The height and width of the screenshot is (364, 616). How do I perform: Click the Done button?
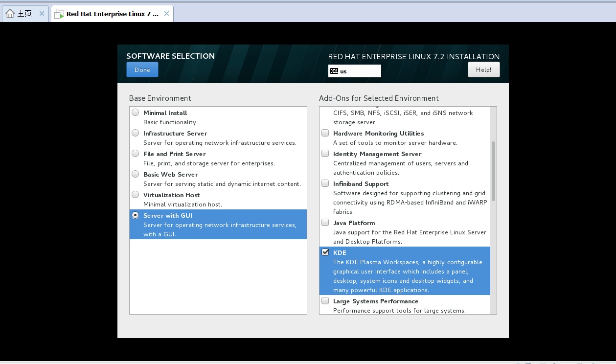[142, 69]
